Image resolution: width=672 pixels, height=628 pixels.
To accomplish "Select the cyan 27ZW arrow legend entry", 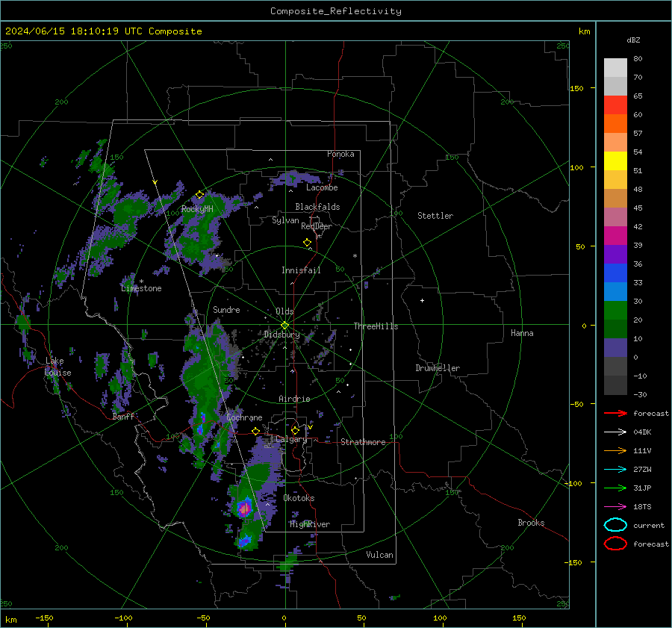I will click(x=615, y=470).
